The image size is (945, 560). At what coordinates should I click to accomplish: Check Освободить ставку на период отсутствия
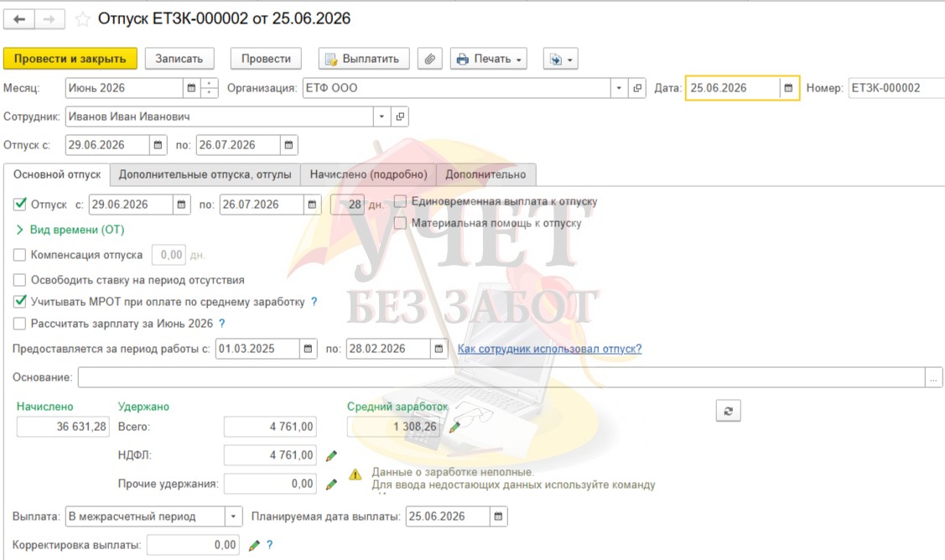point(20,280)
